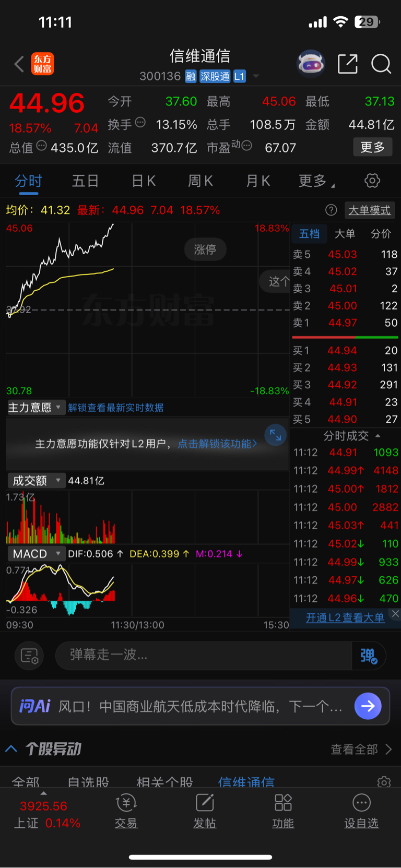Viewport: 401px width, 868px height.
Task: Tap info icon next to 换手
Action: [x=140, y=123]
